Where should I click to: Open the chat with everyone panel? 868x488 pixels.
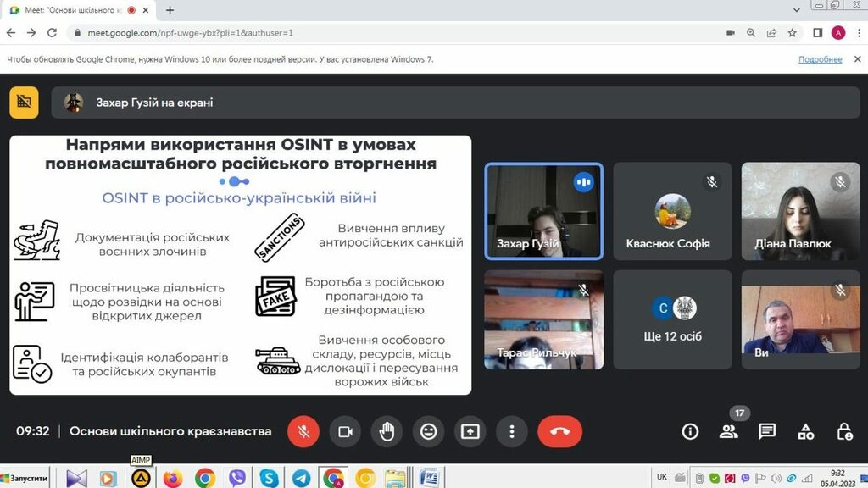(767, 431)
